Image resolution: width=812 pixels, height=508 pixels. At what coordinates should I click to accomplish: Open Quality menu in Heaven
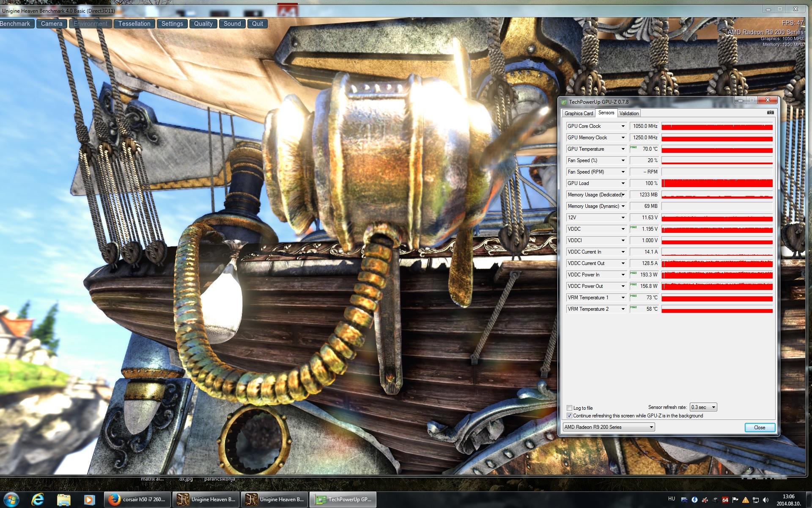tap(203, 24)
